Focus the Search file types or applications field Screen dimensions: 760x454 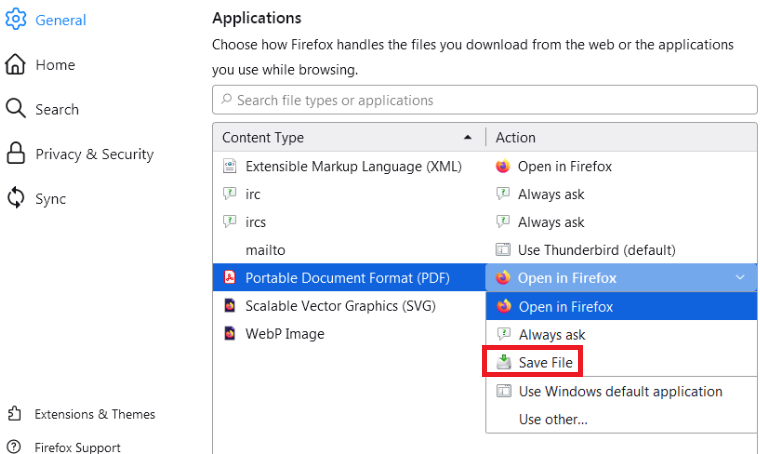(x=485, y=100)
